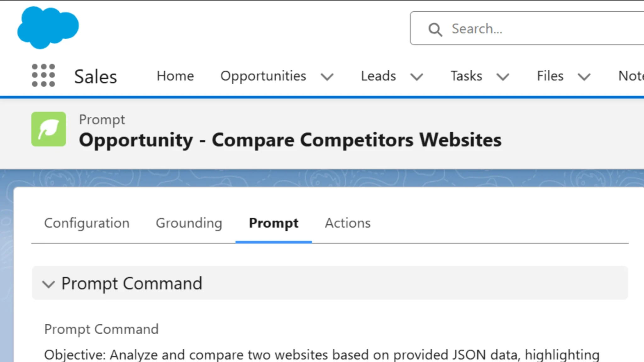Open the Tasks dropdown chevron
The width and height of the screenshot is (644, 362).
click(502, 77)
